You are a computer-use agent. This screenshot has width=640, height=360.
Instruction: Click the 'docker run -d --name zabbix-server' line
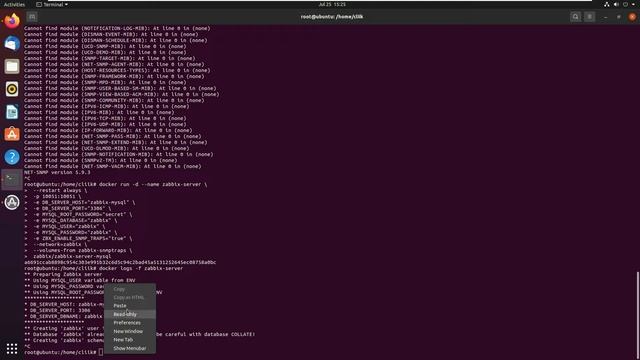coord(116,184)
